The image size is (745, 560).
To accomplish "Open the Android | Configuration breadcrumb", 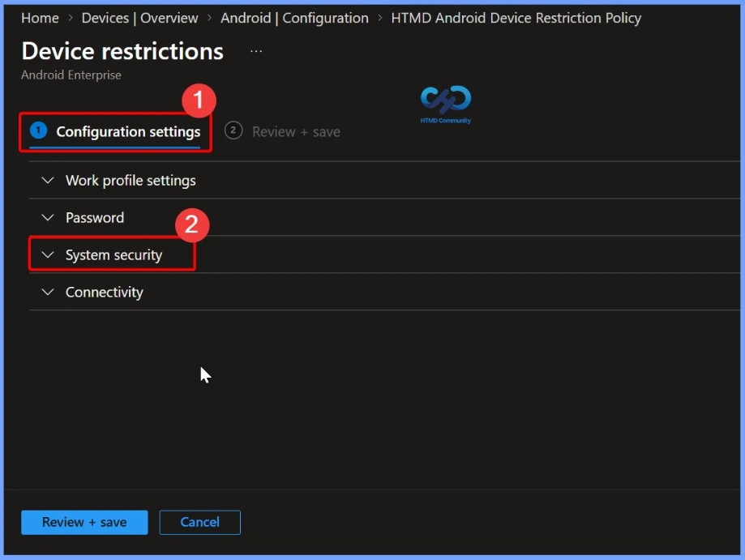I will click(x=294, y=18).
